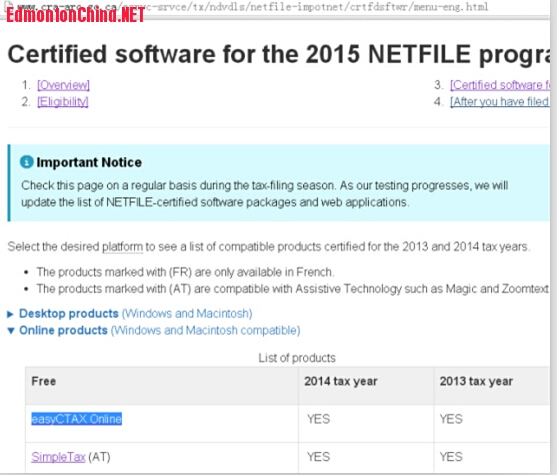Open the Overview link

pos(63,85)
